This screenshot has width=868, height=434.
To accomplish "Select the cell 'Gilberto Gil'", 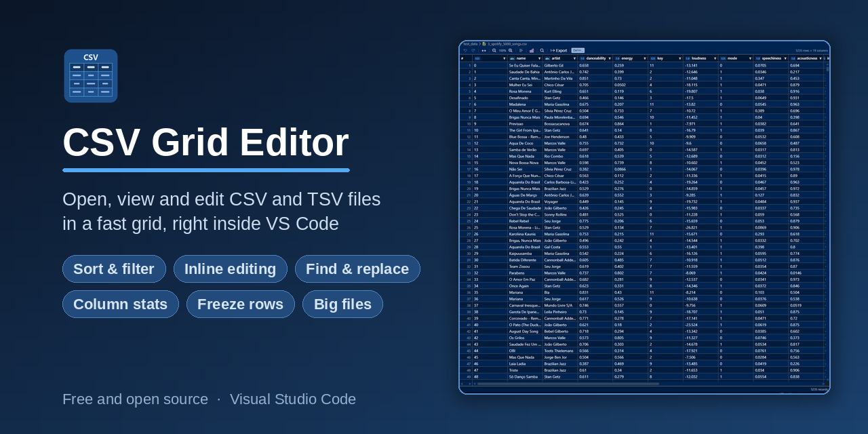I will (561, 65).
